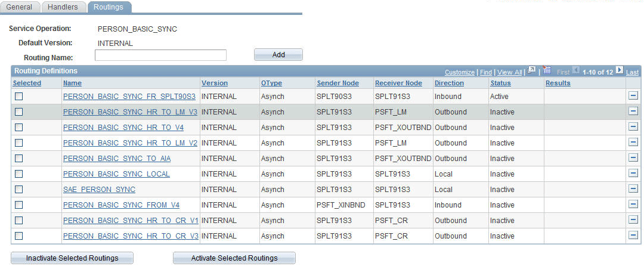
Task: Check the PERSON_BASIC_SYNC_HR_TO_CR_V3 checkbox
Action: point(19,236)
